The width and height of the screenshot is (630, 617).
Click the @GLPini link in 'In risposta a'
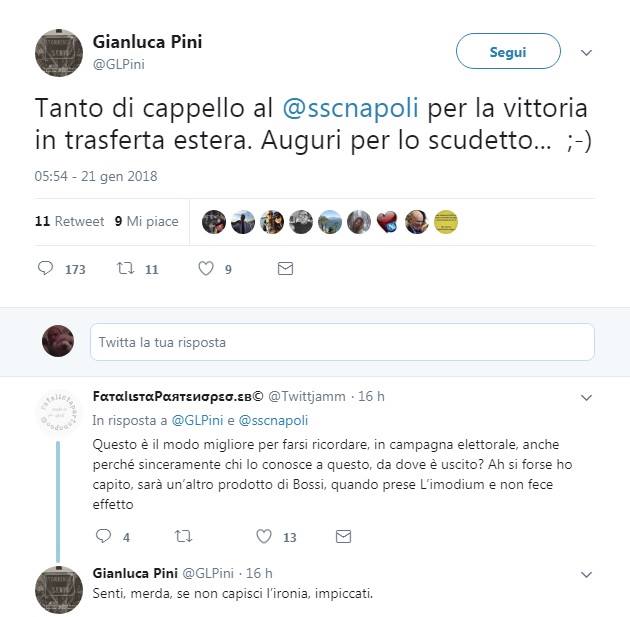(197, 420)
